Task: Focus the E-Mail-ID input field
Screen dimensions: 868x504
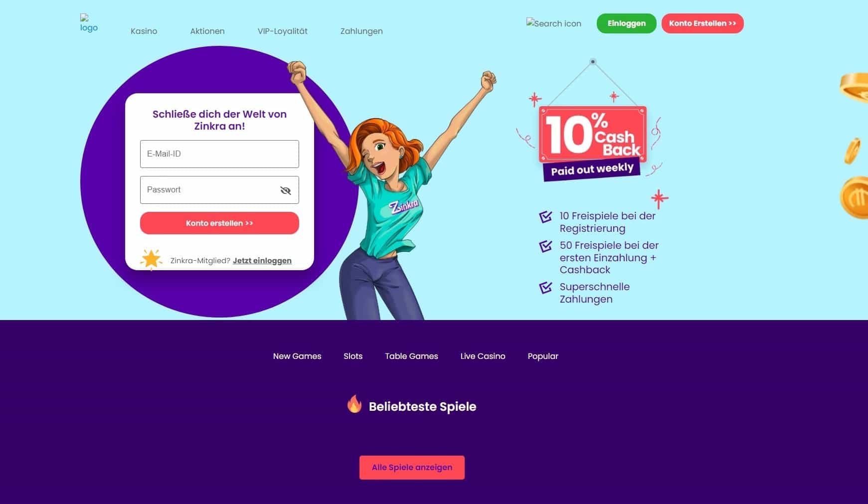Action: tap(219, 154)
